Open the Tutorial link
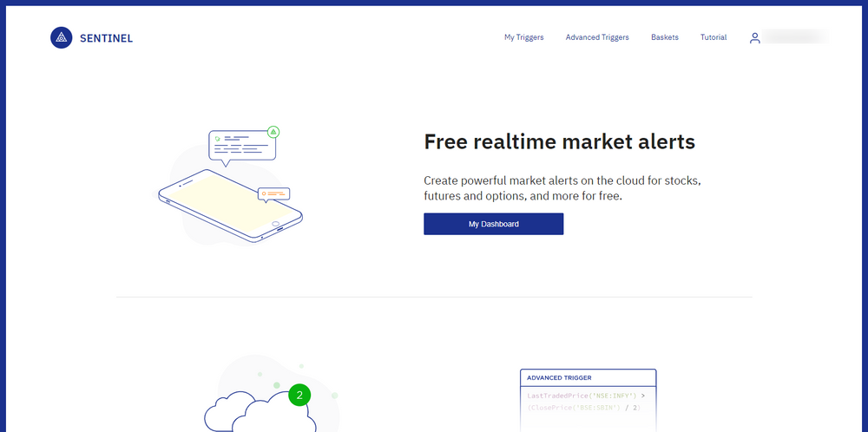This screenshot has height=432, width=868. point(713,37)
